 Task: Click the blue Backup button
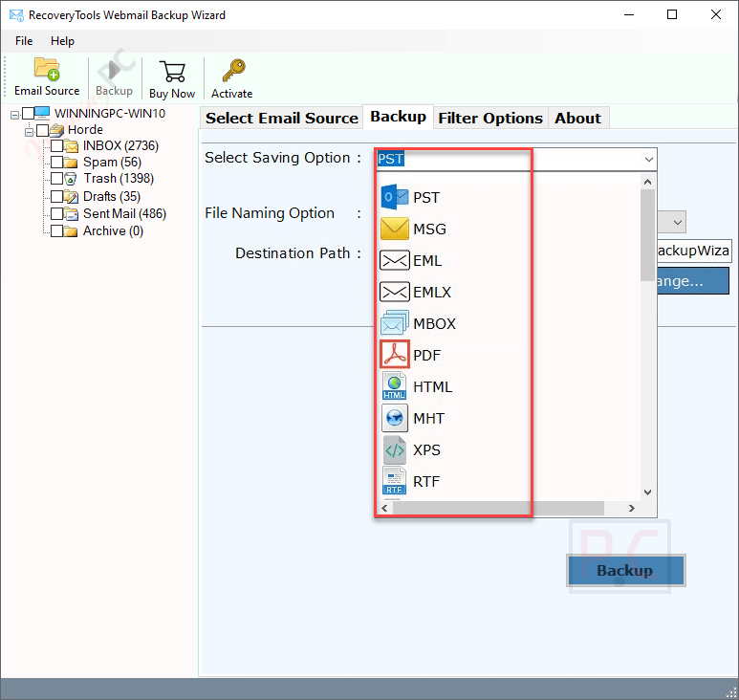point(625,570)
